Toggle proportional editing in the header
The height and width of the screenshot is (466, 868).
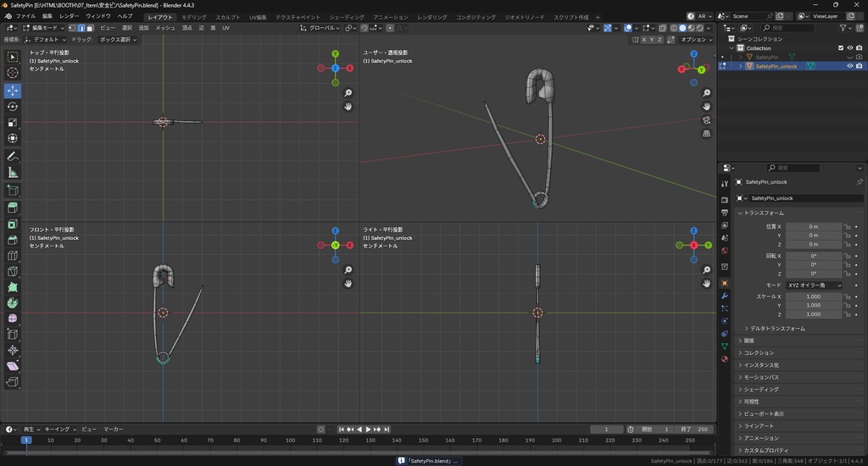390,28
